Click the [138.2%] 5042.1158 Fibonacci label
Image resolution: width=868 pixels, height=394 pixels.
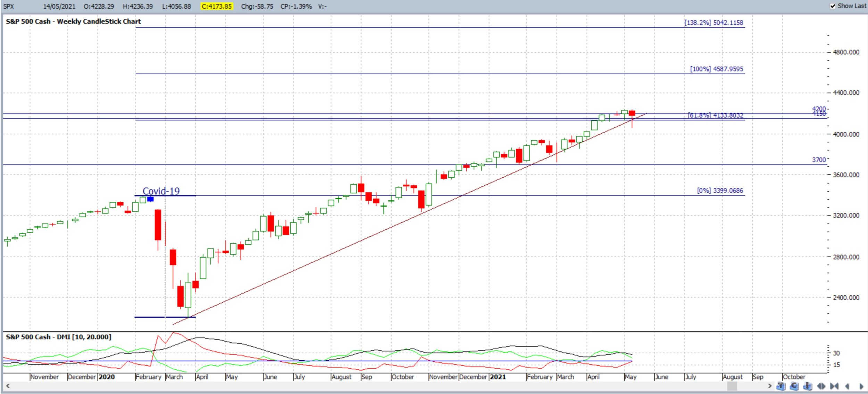tap(713, 23)
